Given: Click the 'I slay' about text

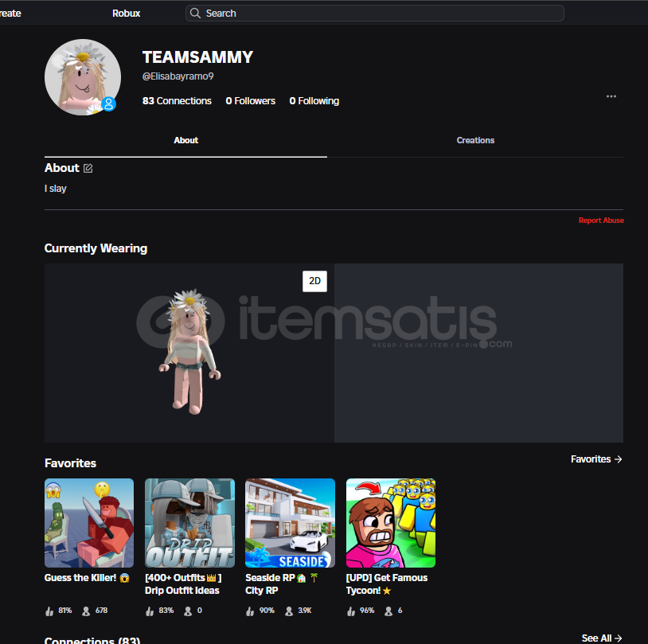Looking at the screenshot, I should point(56,189).
